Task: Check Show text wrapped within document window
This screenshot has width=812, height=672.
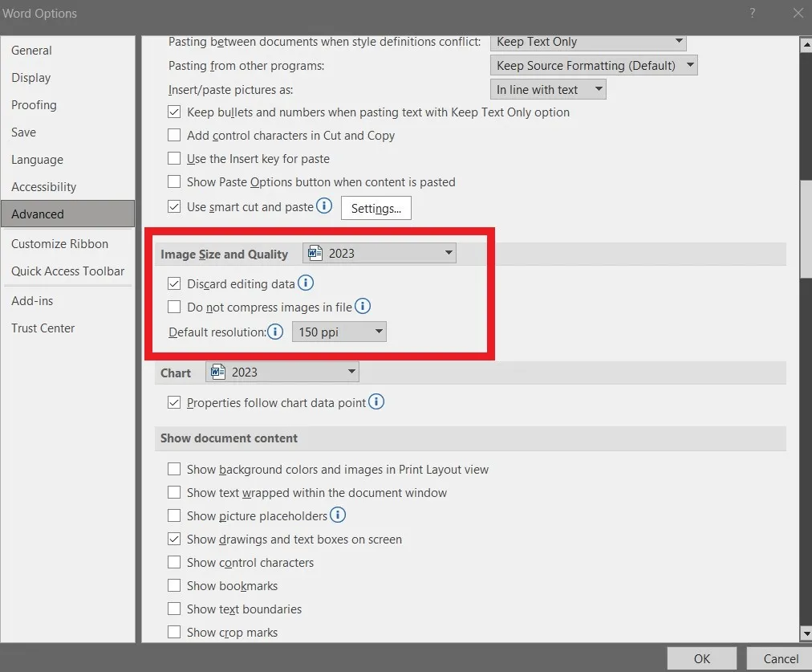Action: point(174,492)
